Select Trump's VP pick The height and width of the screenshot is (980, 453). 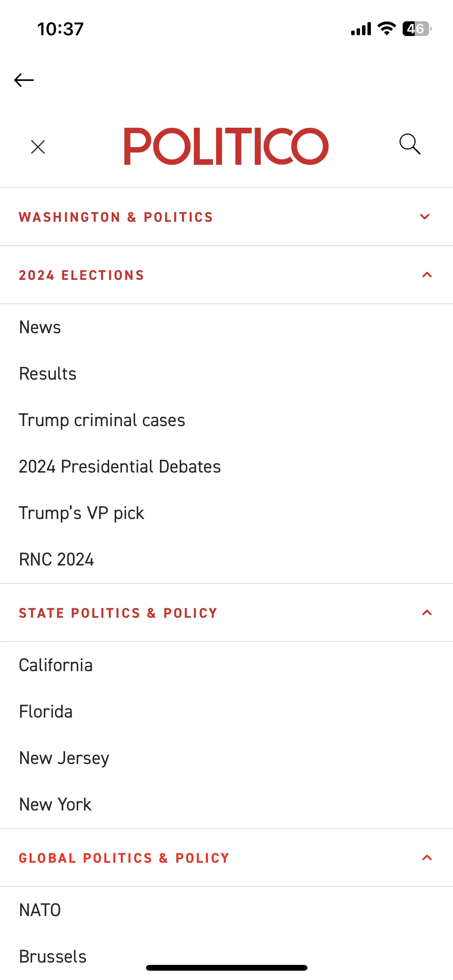[x=82, y=513]
